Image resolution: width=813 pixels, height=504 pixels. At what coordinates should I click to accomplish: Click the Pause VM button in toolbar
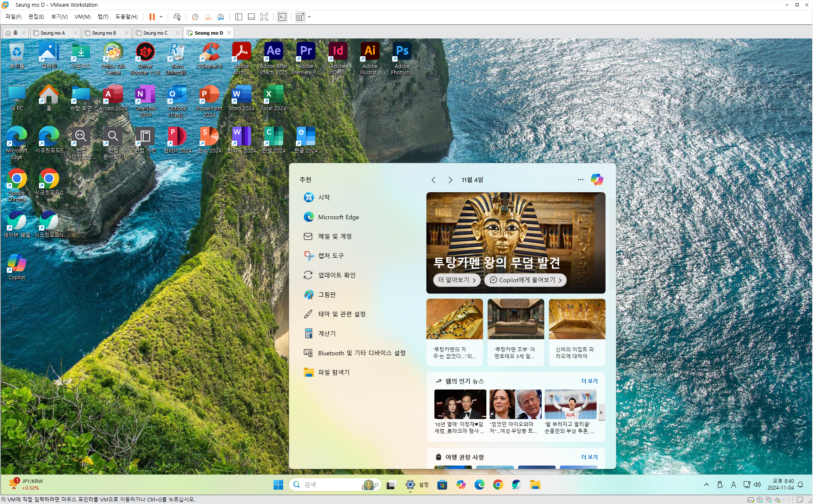click(x=152, y=17)
